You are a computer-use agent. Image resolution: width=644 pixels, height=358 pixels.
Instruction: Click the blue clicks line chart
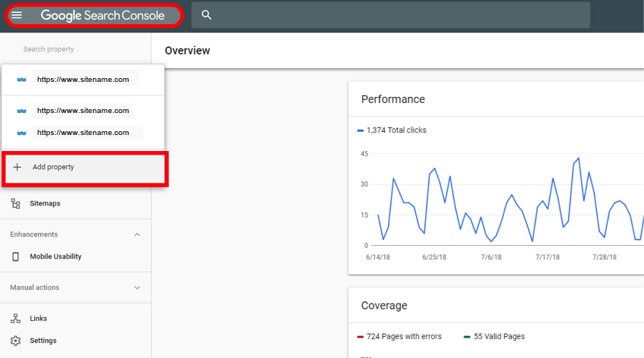[x=509, y=199]
